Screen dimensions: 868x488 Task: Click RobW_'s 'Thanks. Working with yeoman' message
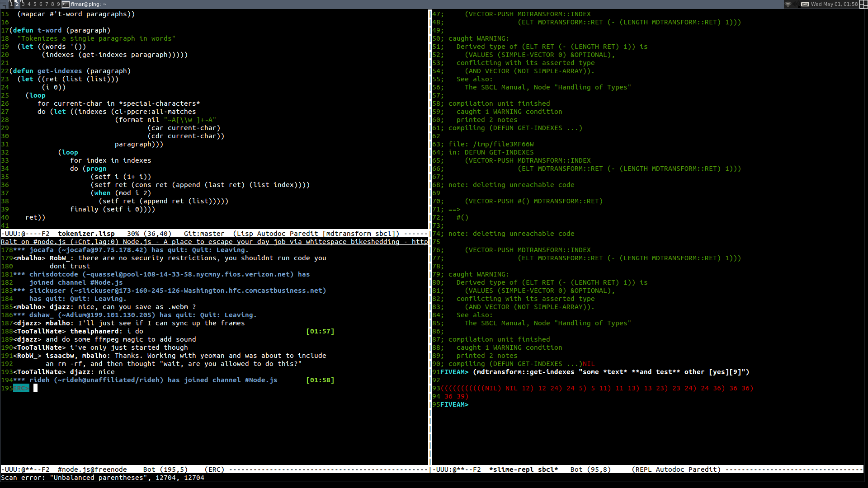pyautogui.click(x=170, y=360)
